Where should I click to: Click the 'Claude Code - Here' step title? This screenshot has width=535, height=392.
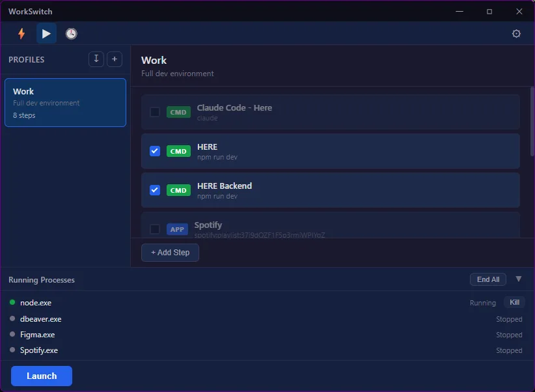(x=234, y=107)
